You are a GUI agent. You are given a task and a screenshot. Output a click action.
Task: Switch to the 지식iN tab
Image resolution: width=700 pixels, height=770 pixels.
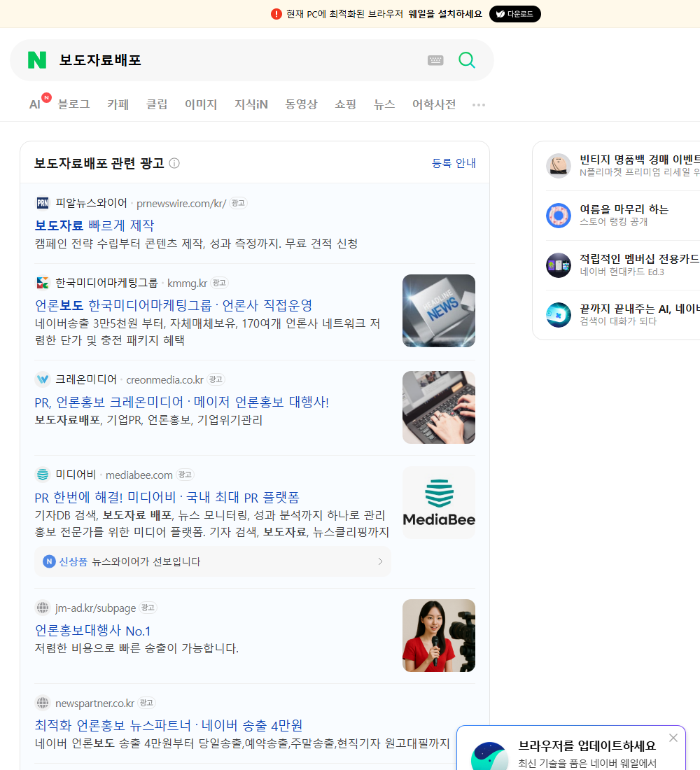pyautogui.click(x=251, y=104)
